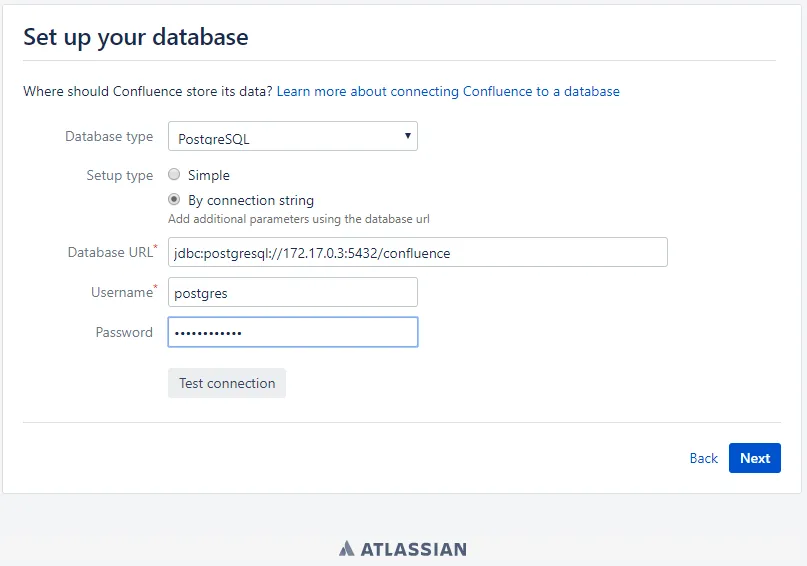
Task: Click into the Database URL field
Action: click(x=417, y=252)
